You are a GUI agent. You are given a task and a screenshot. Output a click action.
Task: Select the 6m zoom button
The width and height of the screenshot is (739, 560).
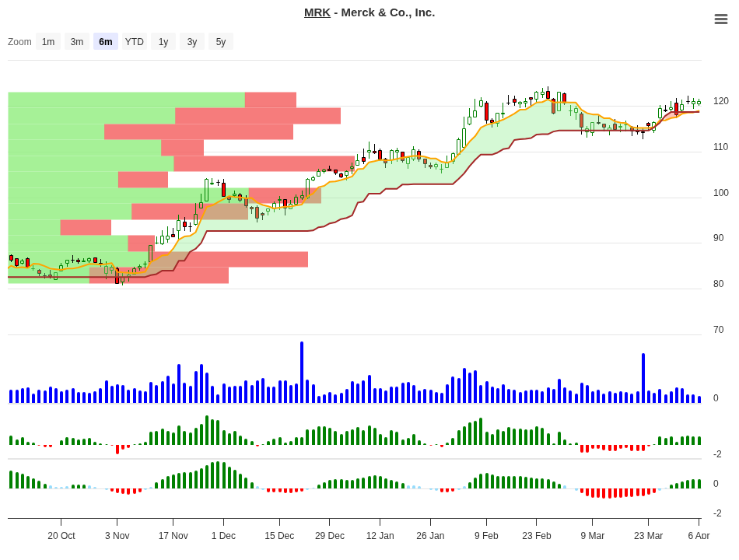106,41
